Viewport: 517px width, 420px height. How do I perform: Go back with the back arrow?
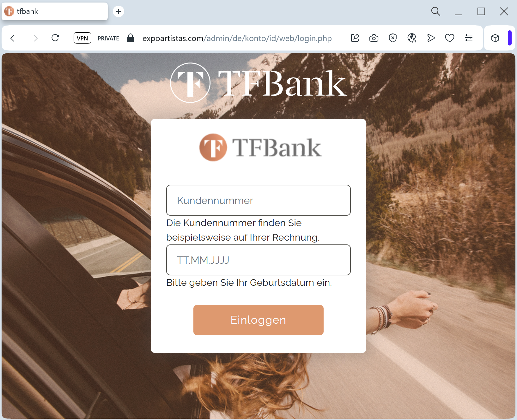point(12,38)
